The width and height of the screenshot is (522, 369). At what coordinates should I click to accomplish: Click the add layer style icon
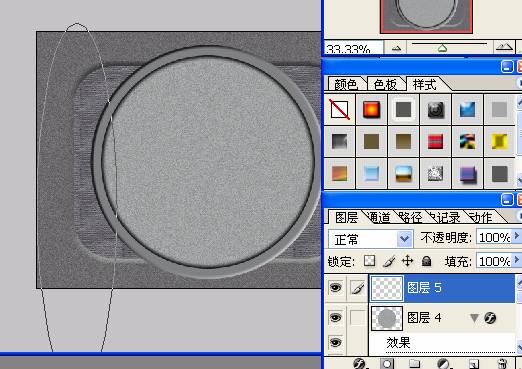pos(359,364)
